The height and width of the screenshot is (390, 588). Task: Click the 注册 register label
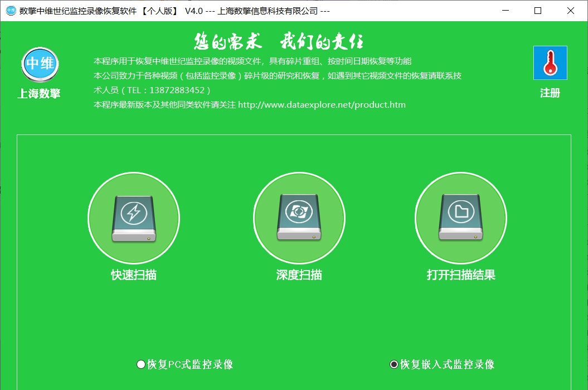pos(550,93)
